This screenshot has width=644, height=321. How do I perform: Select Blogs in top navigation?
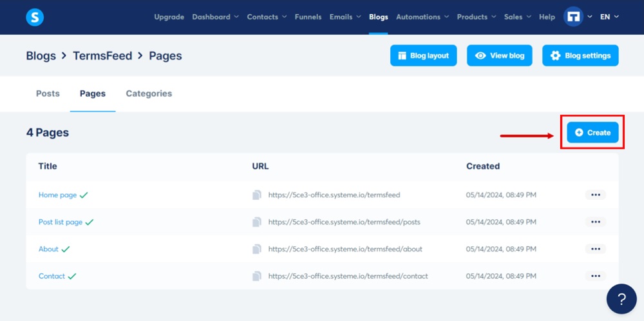[378, 17]
